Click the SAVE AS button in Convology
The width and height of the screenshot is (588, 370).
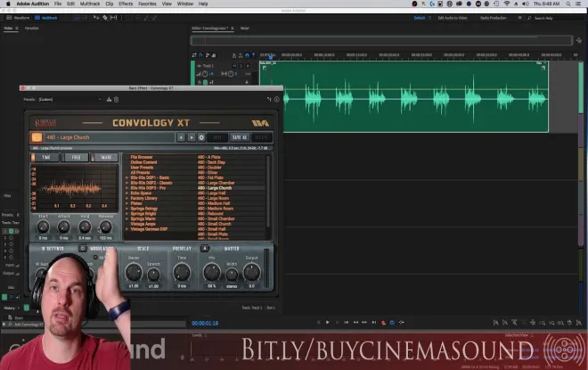click(240, 137)
